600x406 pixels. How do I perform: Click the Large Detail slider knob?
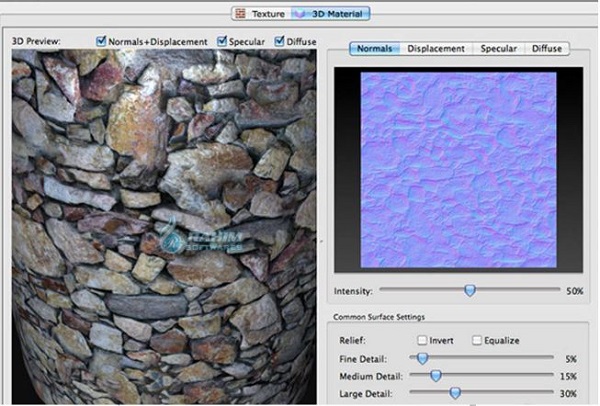[455, 393]
